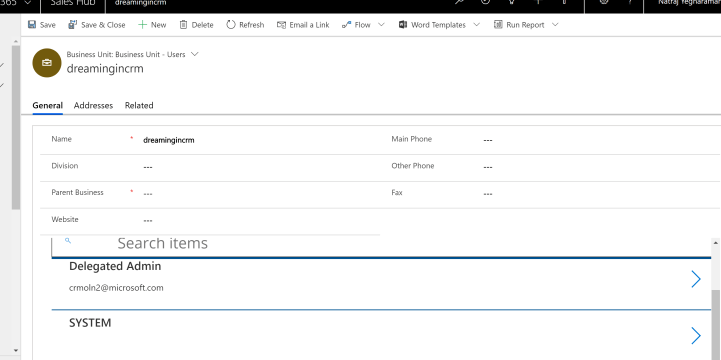The width and height of the screenshot is (721, 360).
Task: Click the Search items input box
Action: (381, 246)
